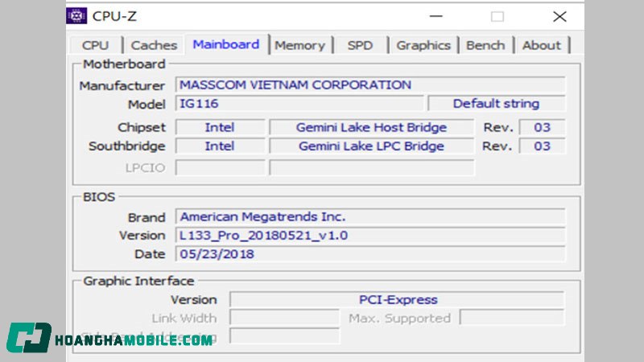Screen dimensions: 644x362
Task: Click the Manufacturer field MASSCOM VIETNAM CORPORATION
Action: (x=370, y=84)
